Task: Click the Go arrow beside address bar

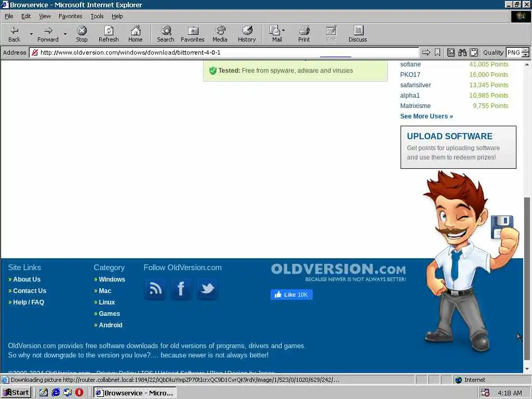Action: 426,52
